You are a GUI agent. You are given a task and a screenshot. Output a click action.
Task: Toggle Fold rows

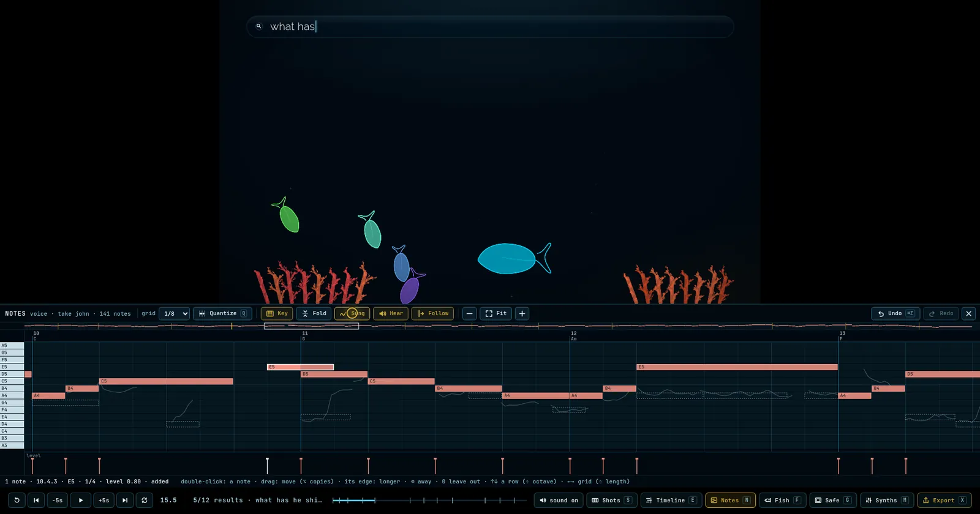tap(314, 313)
